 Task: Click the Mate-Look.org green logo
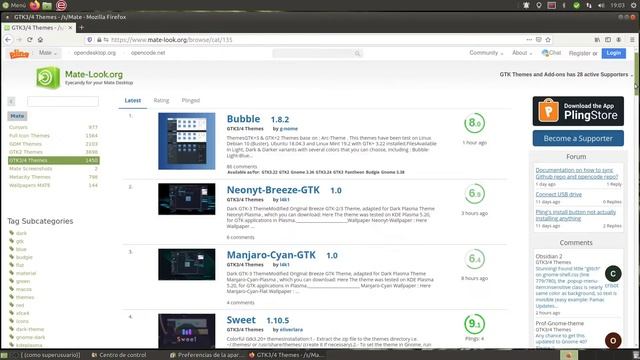coord(48,78)
